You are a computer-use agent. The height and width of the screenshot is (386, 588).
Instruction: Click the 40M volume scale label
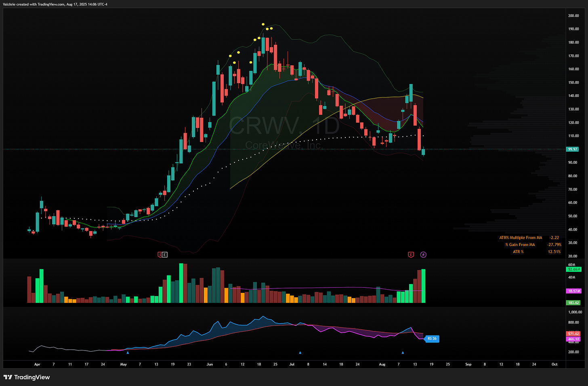(571, 278)
